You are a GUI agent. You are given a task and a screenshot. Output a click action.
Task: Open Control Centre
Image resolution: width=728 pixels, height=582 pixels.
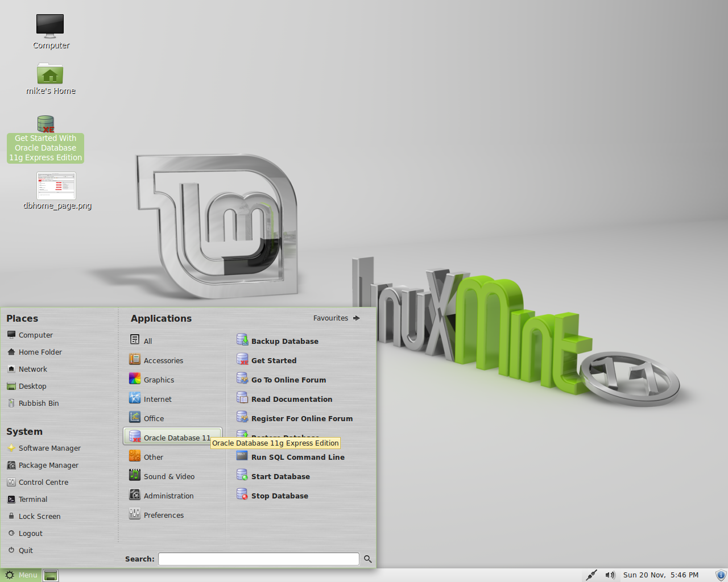click(38, 483)
